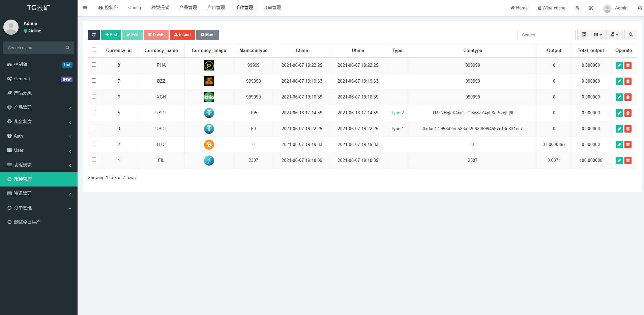
Task: Open the export dropdown
Action: pos(614,35)
